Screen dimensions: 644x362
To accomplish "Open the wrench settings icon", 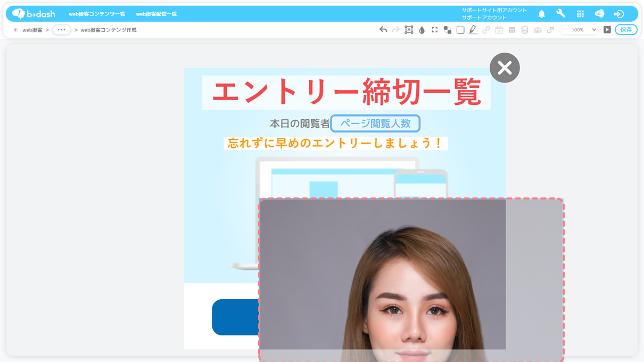I will (x=560, y=14).
